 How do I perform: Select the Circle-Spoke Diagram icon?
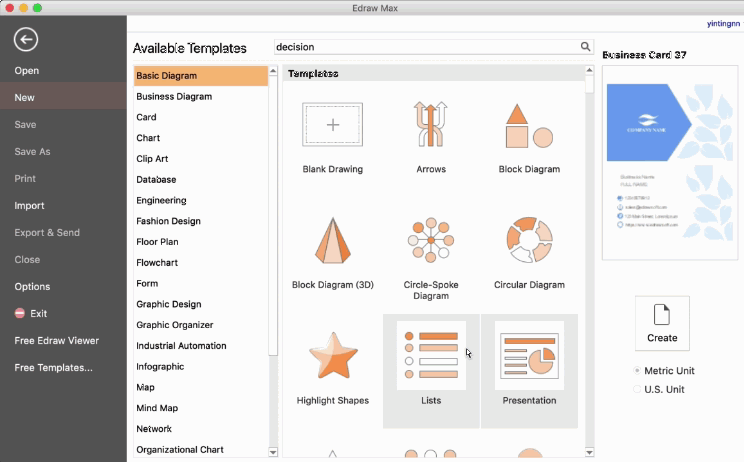(x=430, y=240)
